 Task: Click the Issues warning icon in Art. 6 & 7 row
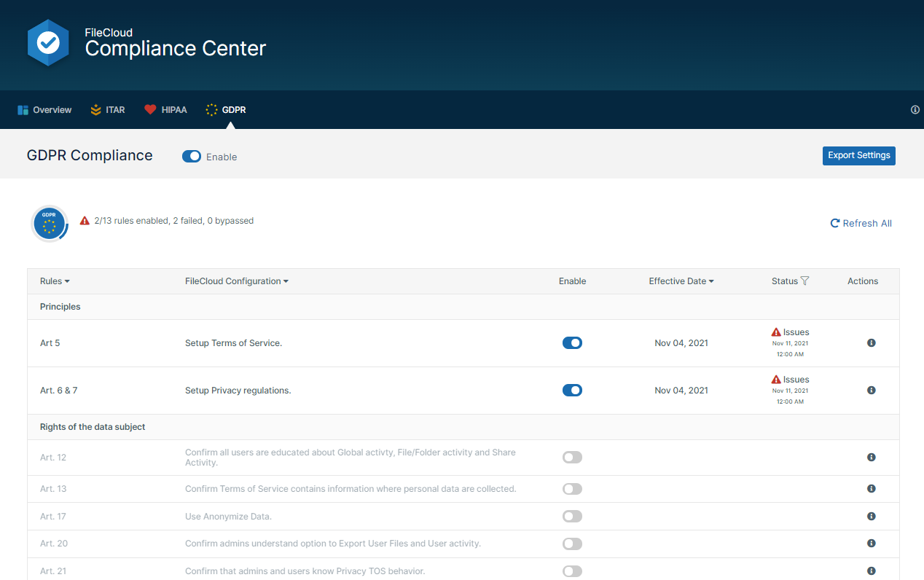pos(776,379)
